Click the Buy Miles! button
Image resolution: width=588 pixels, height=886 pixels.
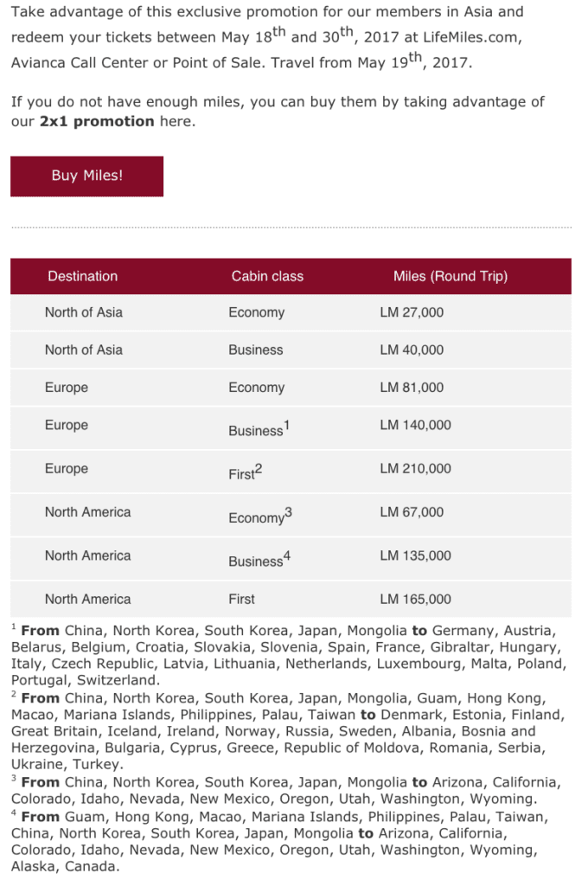click(86, 176)
